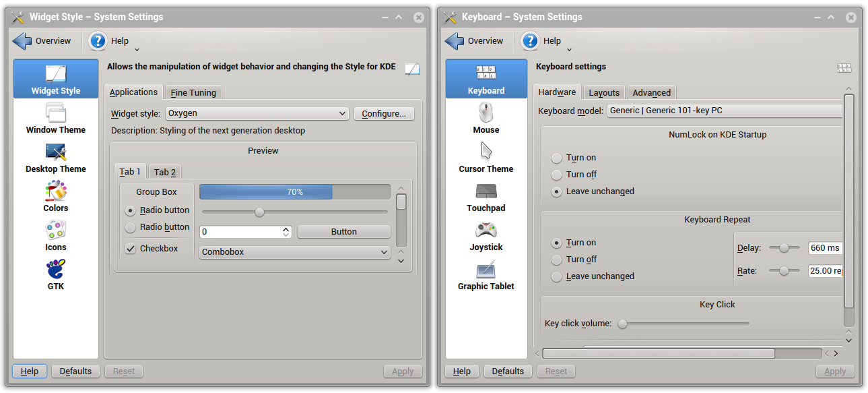Open GTK settings module

tap(56, 275)
